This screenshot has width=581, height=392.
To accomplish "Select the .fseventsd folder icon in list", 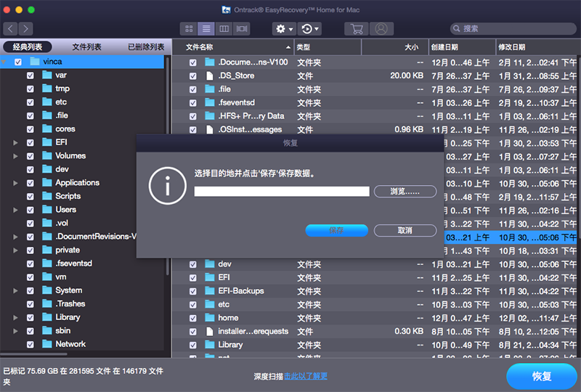I will pos(210,102).
